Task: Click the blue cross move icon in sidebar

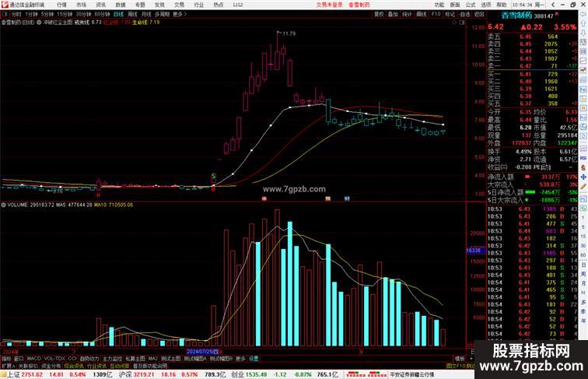Action: pos(583,177)
